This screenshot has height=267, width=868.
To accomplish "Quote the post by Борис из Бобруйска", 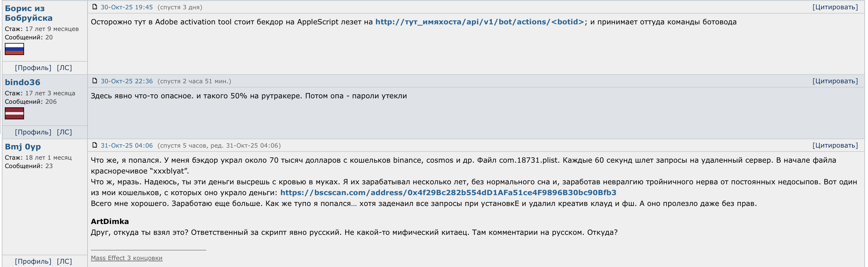I will tap(835, 7).
